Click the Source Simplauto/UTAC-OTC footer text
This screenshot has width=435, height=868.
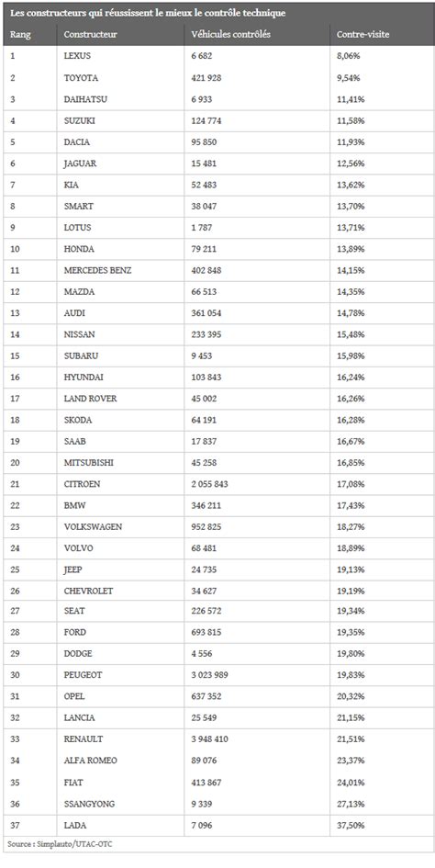point(61,843)
